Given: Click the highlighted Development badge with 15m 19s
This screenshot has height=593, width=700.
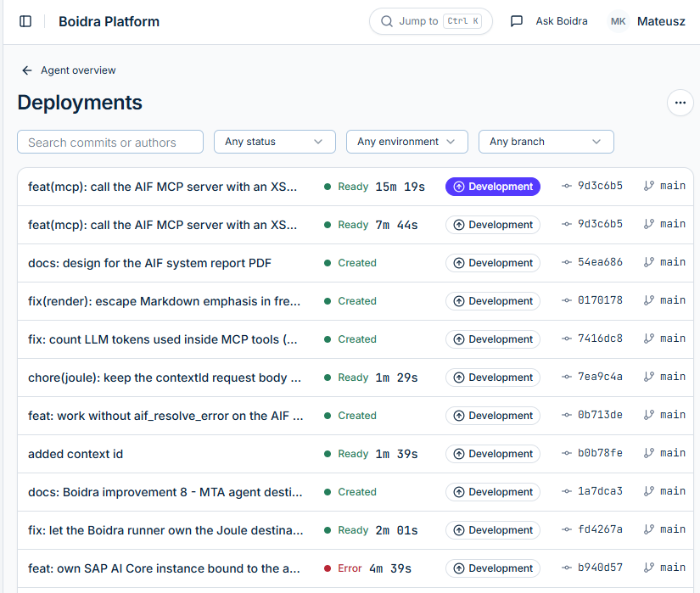Looking at the screenshot, I should pos(493,187).
